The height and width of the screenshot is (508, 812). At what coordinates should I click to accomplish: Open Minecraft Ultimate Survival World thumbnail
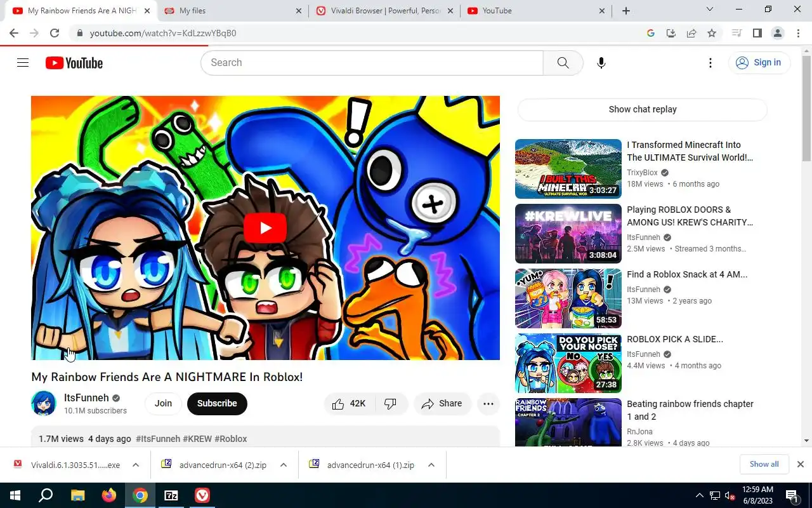[568, 169]
